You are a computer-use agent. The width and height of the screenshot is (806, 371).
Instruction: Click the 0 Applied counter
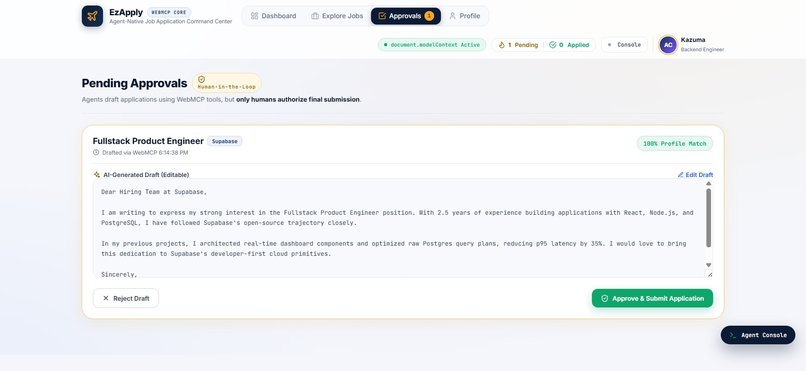pyautogui.click(x=569, y=45)
